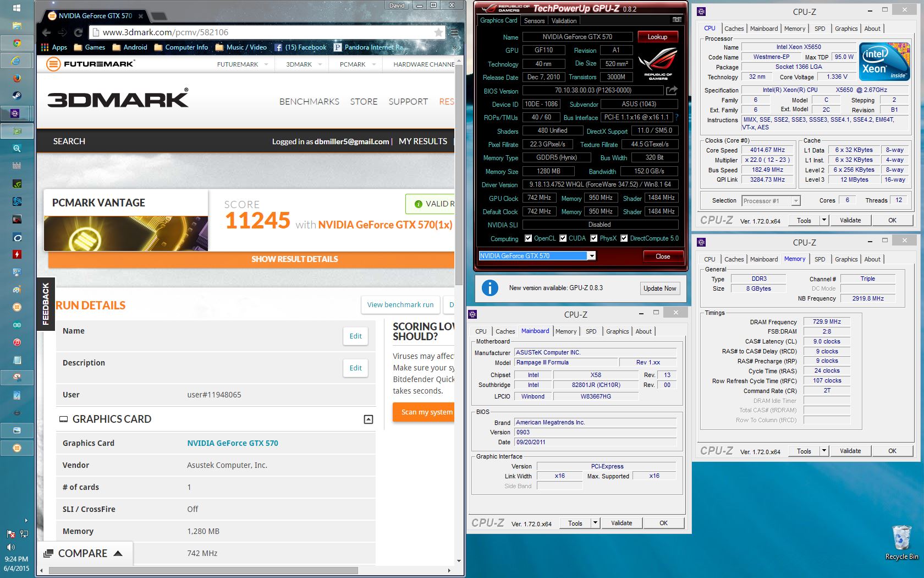Click GPU-Z BIOS export share icon
The width and height of the screenshot is (924, 578).
click(x=672, y=90)
